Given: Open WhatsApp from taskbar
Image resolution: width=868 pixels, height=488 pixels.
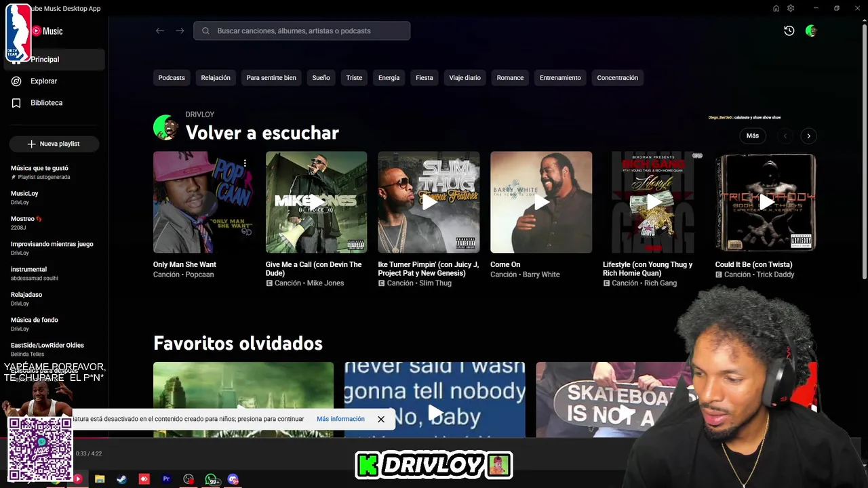Looking at the screenshot, I should (211, 479).
